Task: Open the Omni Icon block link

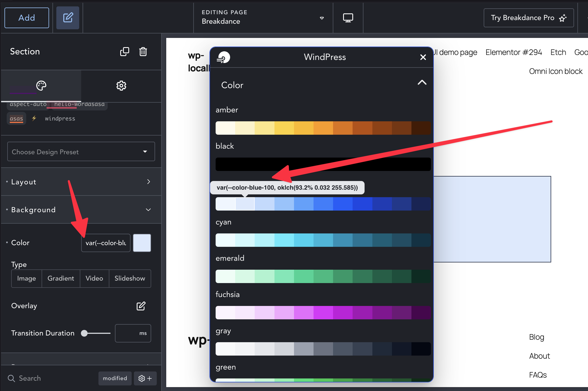Action: 556,71
